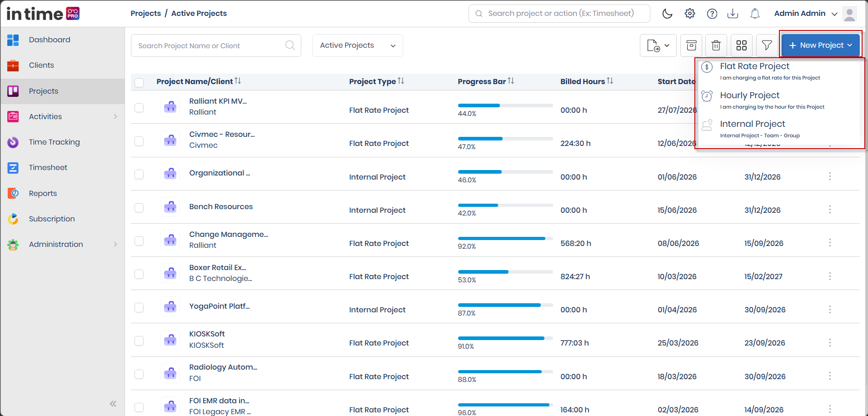Open the export file dropdown
The width and height of the screenshot is (868, 416).
pos(658,45)
